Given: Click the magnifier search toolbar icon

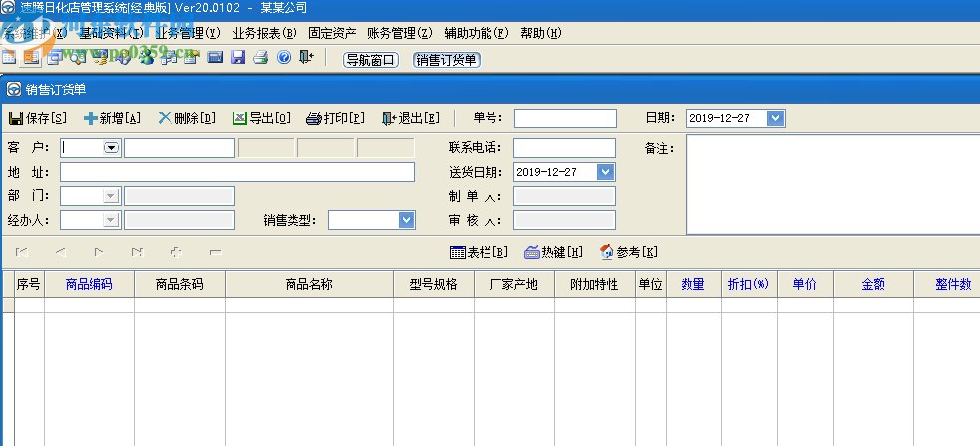Looking at the screenshot, I should 78,57.
